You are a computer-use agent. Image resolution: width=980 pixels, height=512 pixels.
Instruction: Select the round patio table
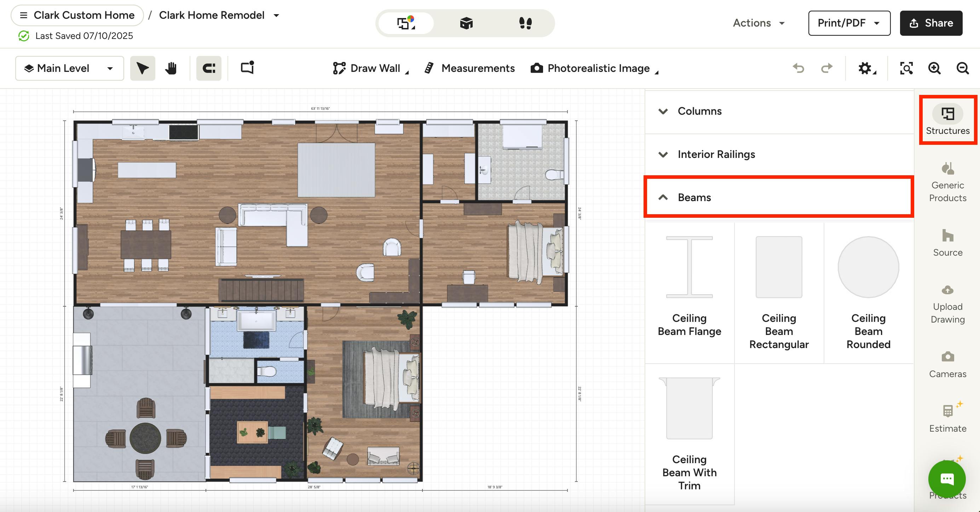145,438
